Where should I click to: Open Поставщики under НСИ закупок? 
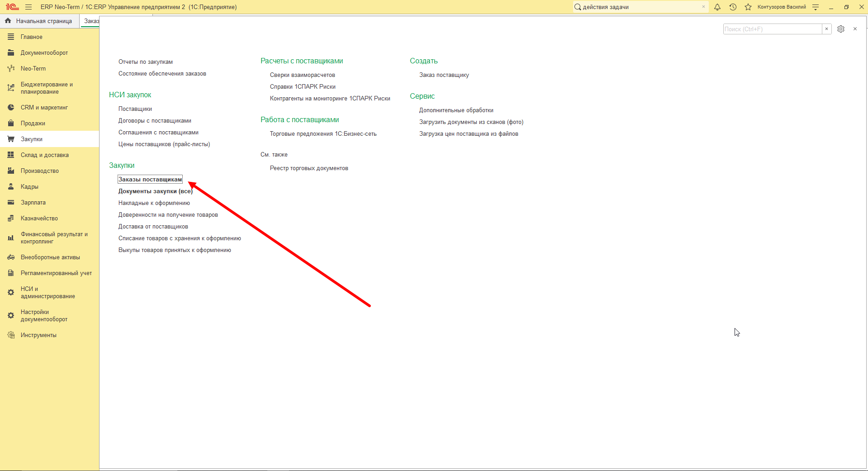(135, 109)
